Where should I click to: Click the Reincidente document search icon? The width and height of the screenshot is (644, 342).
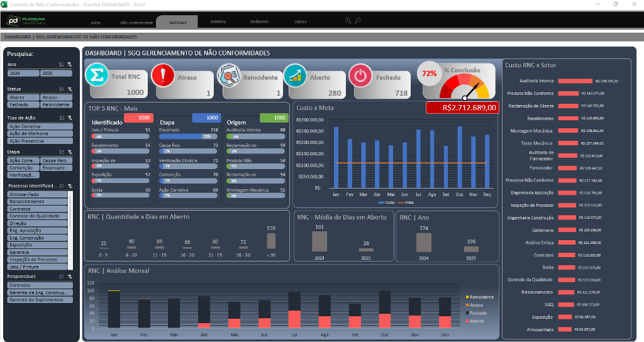[228, 75]
